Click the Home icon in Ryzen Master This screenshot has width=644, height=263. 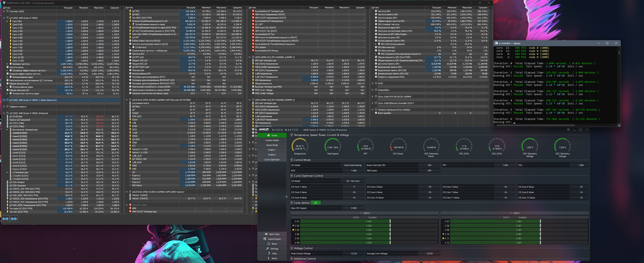(268, 135)
